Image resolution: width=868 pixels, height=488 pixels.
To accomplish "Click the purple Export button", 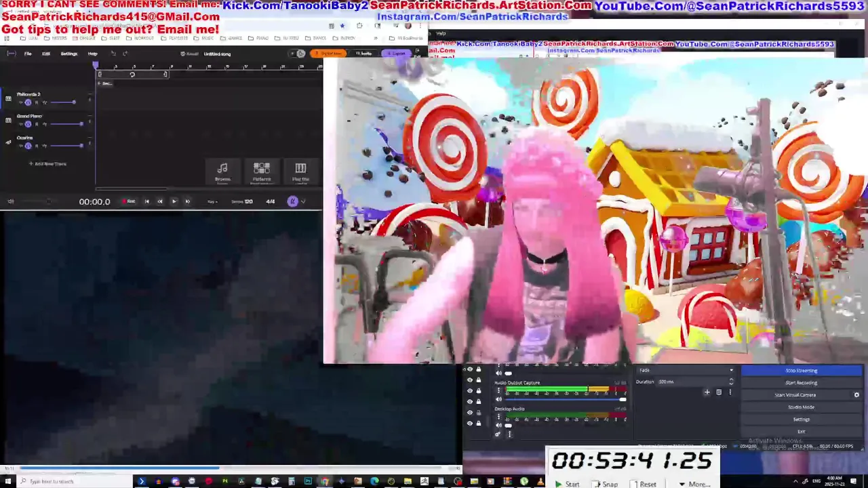I will pyautogui.click(x=397, y=54).
